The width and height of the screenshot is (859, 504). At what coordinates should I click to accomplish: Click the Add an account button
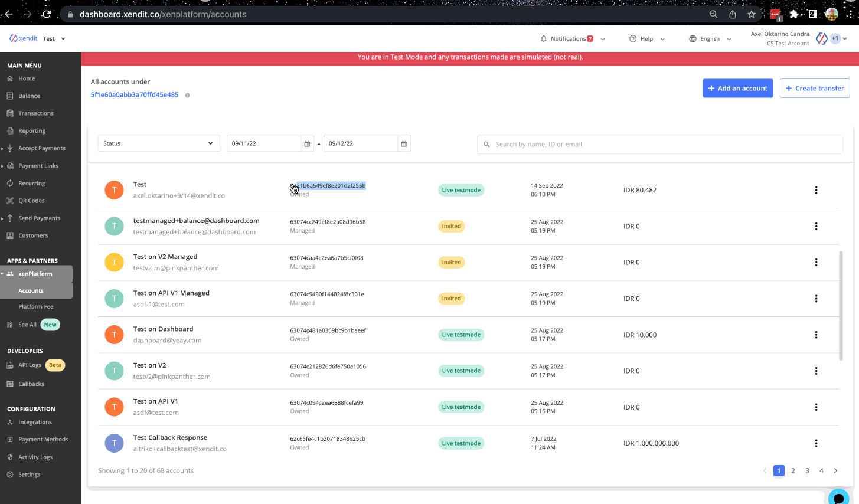pyautogui.click(x=737, y=88)
